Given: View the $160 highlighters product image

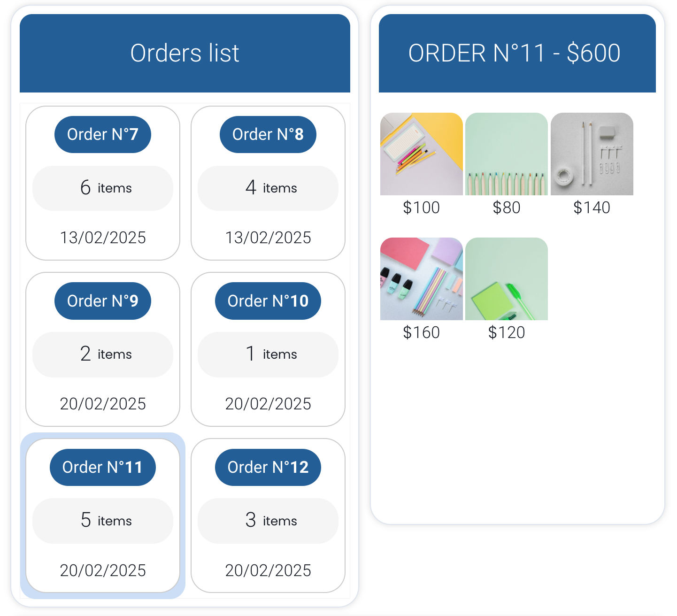Looking at the screenshot, I should coord(422,279).
